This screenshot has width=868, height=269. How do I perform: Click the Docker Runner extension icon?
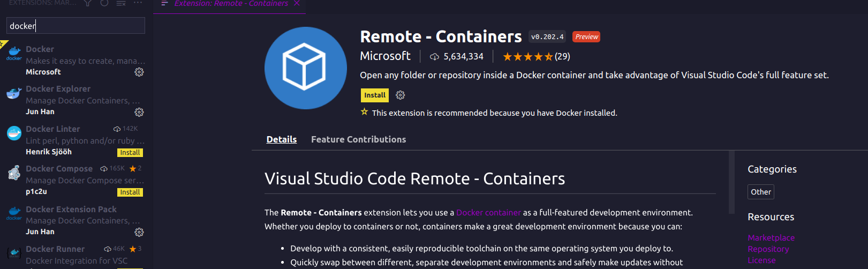(14, 253)
